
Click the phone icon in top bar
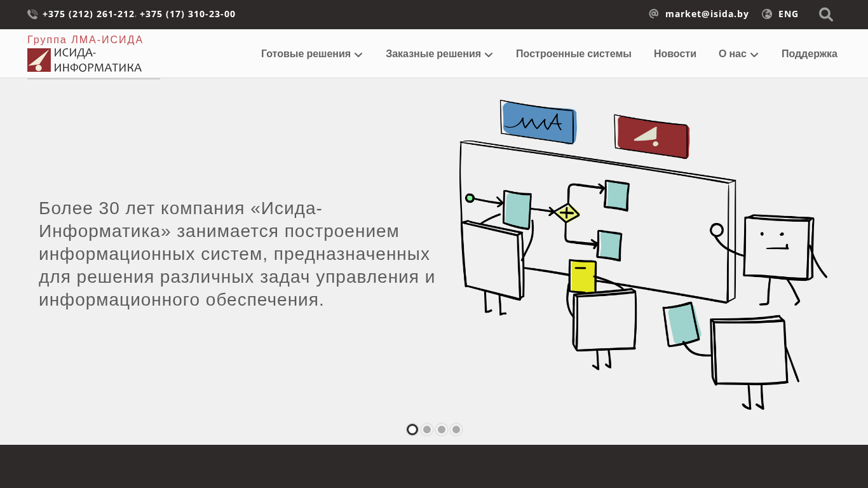click(32, 14)
